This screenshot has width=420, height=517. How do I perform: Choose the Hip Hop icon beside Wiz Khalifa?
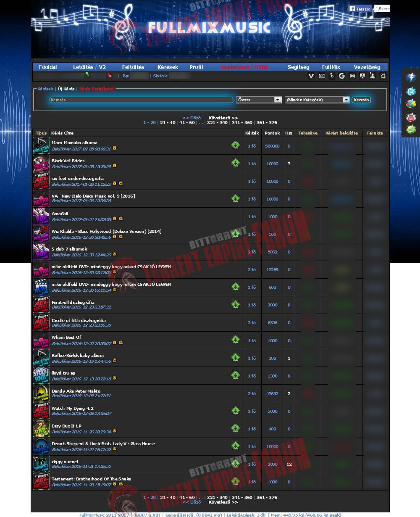(41, 234)
